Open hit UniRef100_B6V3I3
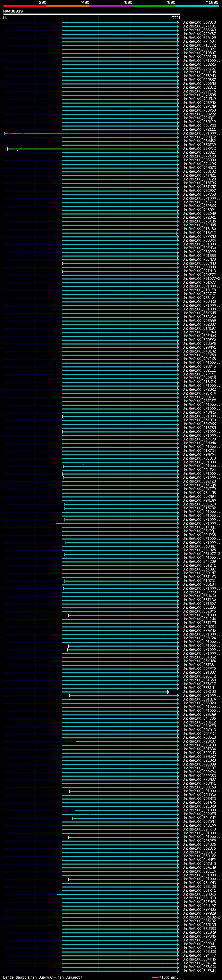This screenshot has width=222, height=980. 199,23
